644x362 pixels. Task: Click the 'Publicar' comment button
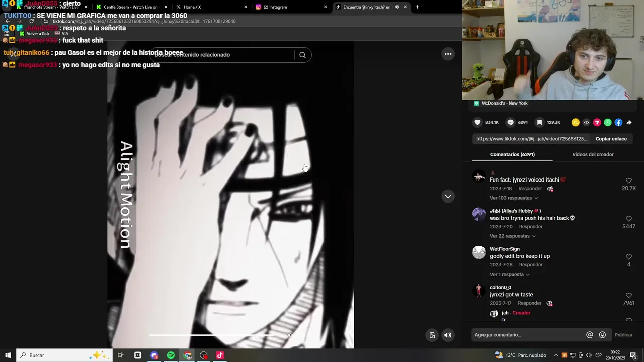623,335
